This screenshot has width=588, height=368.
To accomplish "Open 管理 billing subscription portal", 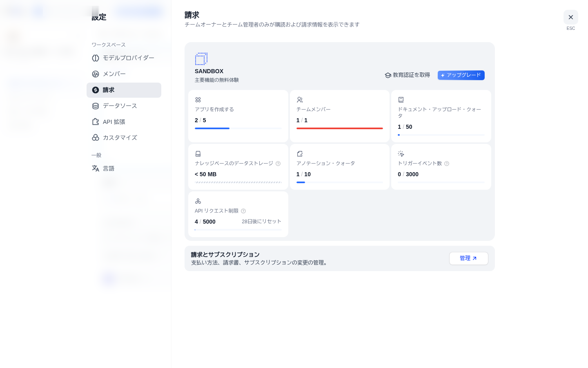I will (x=468, y=258).
